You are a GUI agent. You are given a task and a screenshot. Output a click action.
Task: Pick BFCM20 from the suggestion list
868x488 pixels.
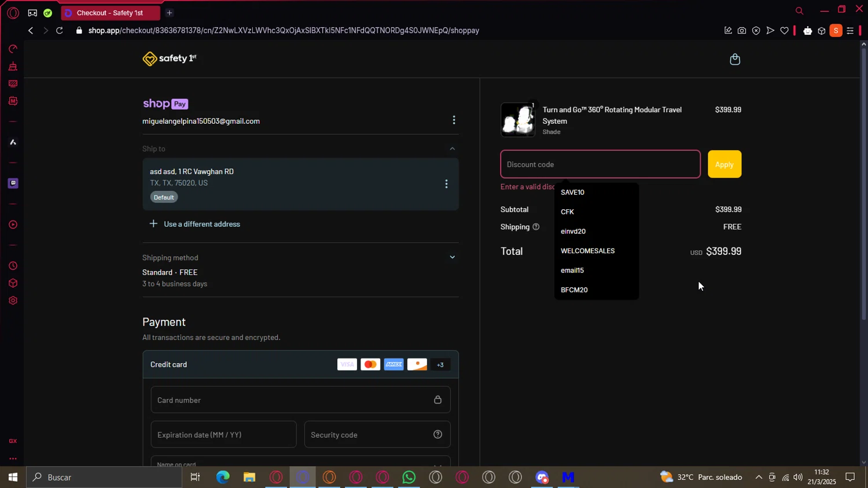click(x=574, y=290)
